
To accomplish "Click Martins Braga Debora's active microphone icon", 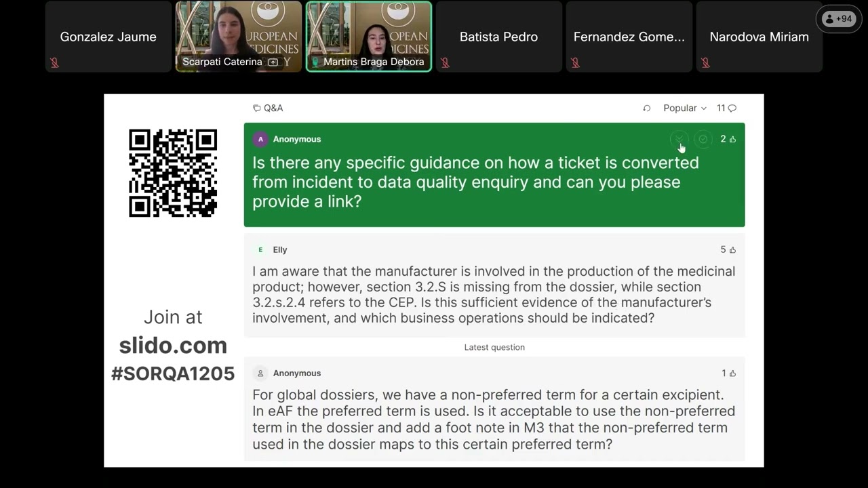I will click(315, 62).
